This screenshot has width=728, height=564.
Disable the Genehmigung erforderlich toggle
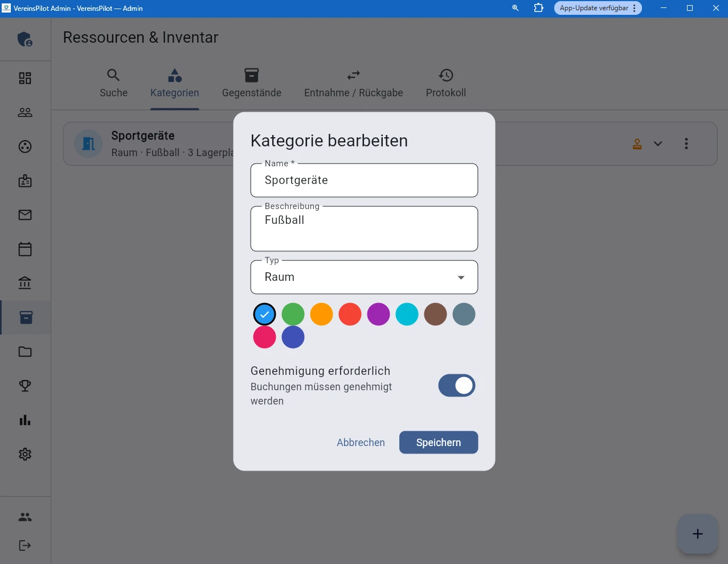point(456,385)
